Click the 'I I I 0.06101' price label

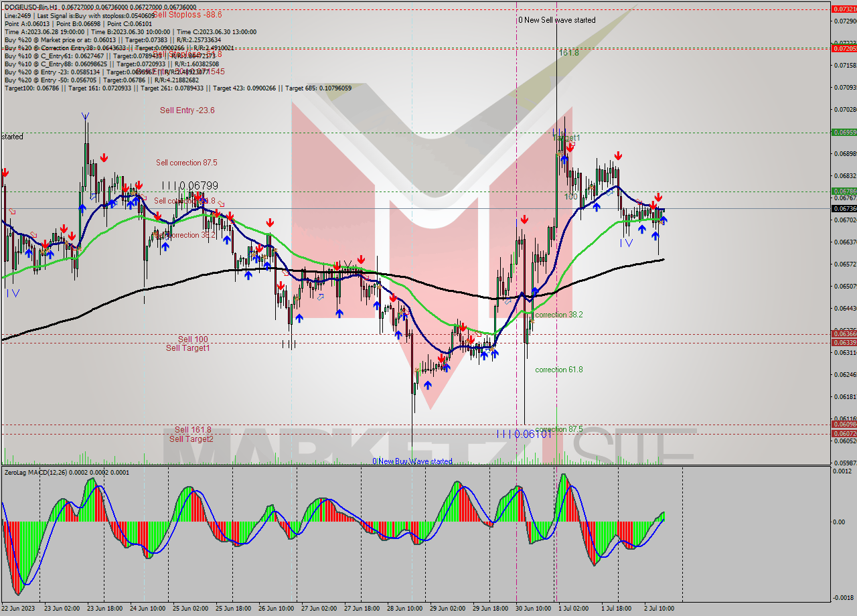(x=524, y=434)
